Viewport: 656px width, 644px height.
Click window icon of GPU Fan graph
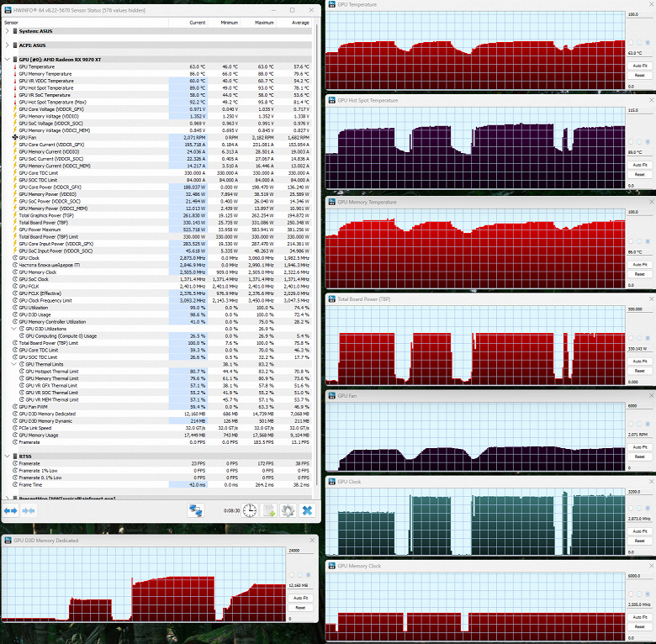click(x=331, y=396)
